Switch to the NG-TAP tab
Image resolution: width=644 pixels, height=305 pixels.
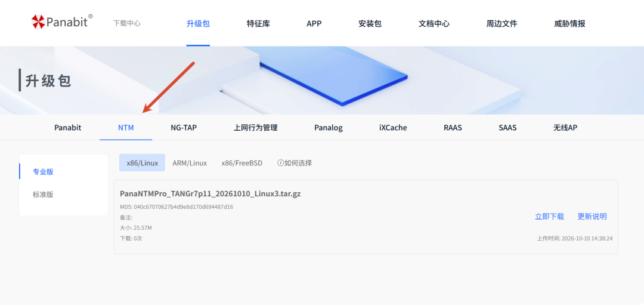click(x=184, y=128)
